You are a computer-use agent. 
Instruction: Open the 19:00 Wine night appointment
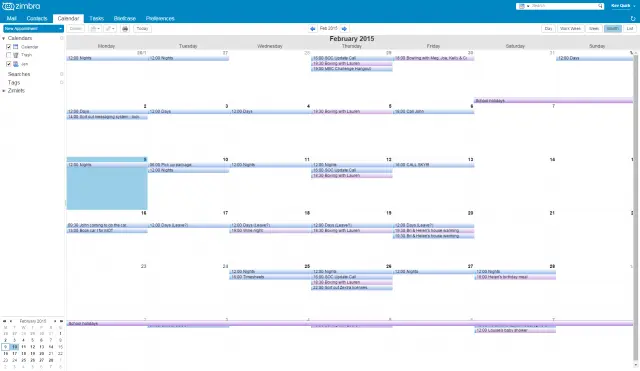tap(270, 231)
